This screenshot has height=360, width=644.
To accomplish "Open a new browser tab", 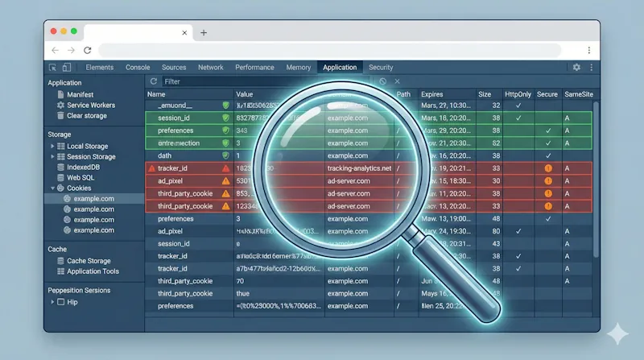I will coord(204,32).
